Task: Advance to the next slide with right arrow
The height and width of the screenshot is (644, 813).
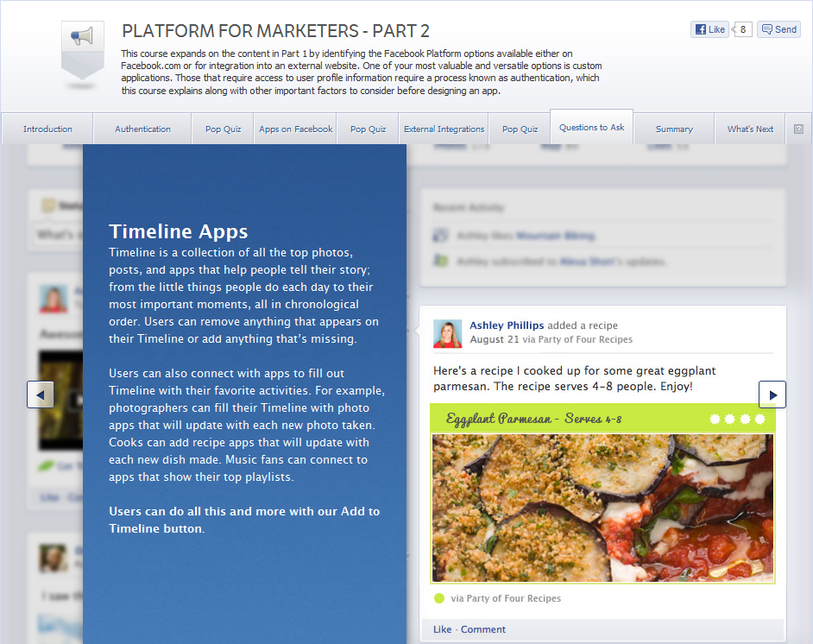Action: (772, 395)
